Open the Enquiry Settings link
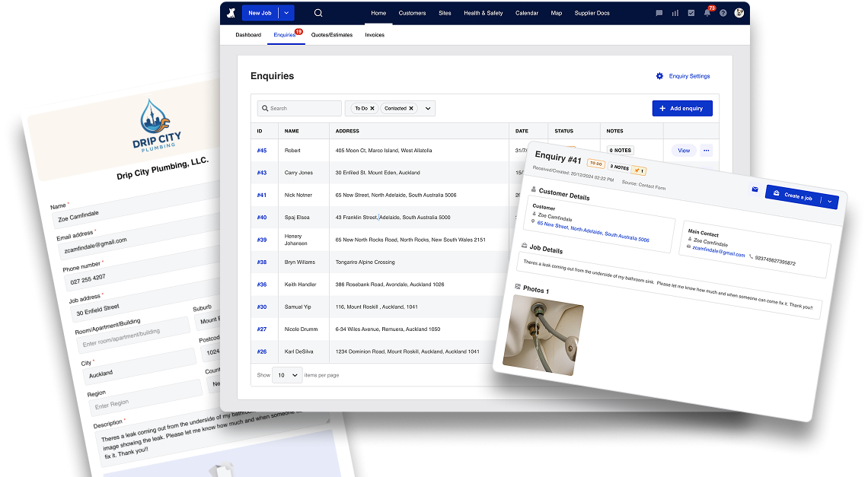This screenshot has width=868, height=477. pyautogui.click(x=683, y=76)
